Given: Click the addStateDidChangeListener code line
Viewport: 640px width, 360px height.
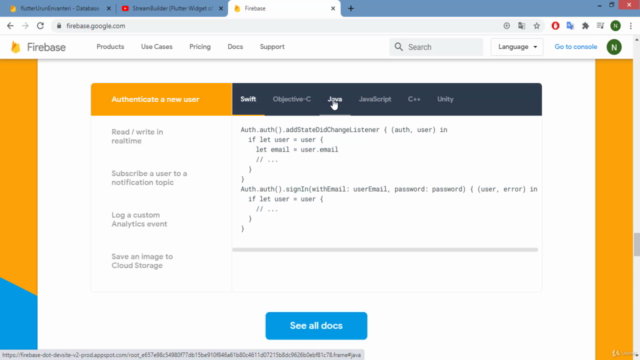Looking at the screenshot, I should point(344,130).
